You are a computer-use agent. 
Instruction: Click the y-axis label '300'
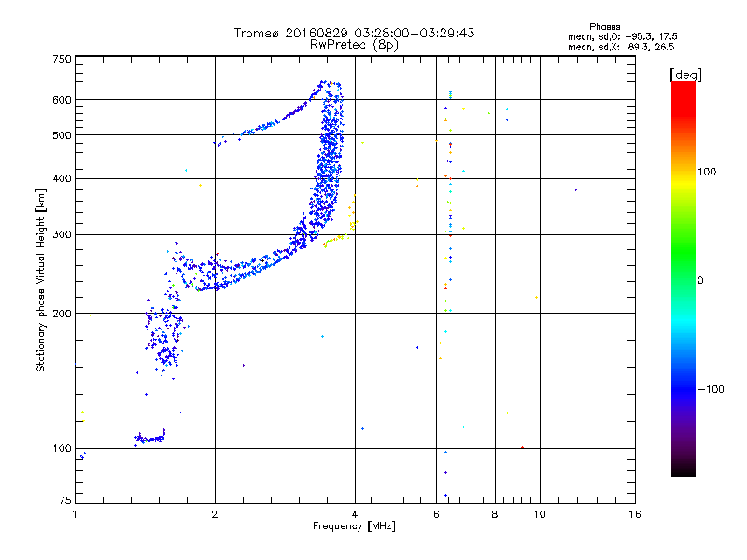pos(62,235)
